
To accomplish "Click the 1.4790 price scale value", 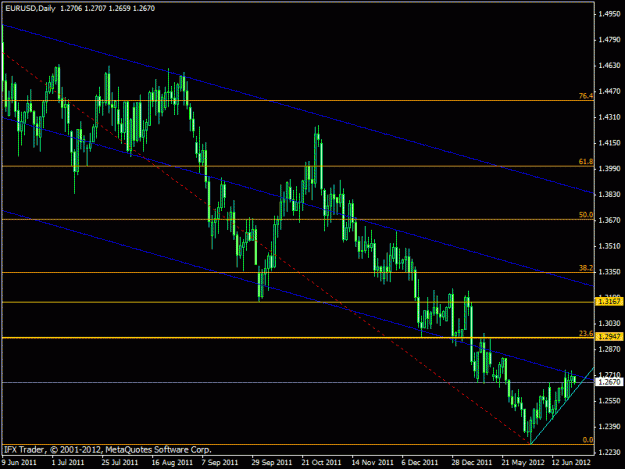I will pos(609,40).
